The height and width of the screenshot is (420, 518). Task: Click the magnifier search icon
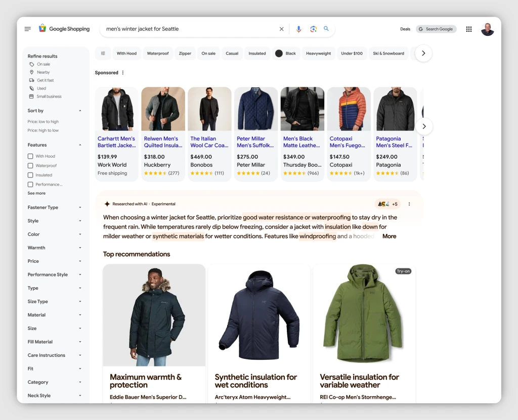[x=326, y=29]
